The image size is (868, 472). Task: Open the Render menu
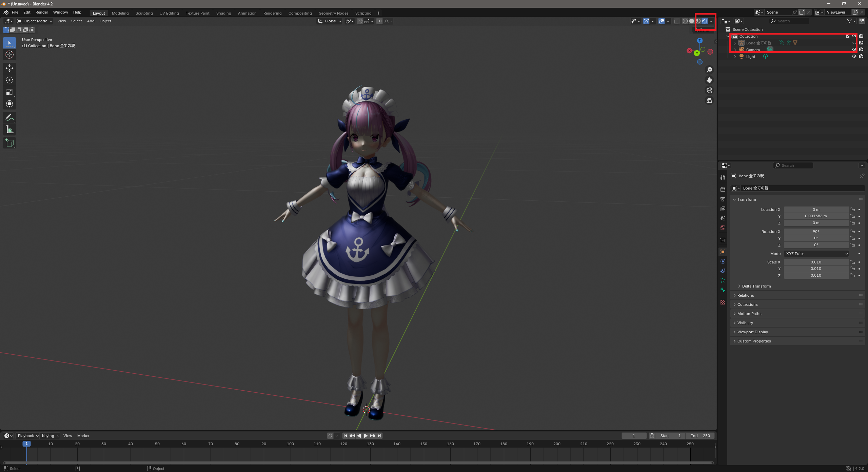42,12
